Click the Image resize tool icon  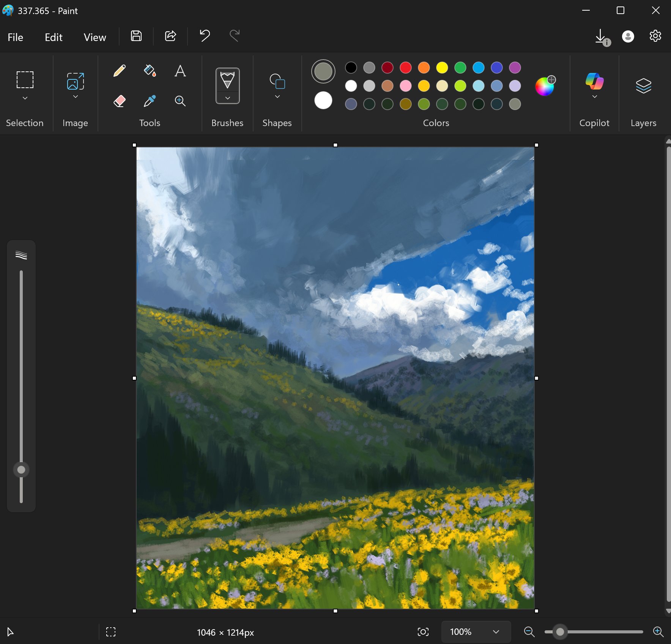tap(76, 81)
